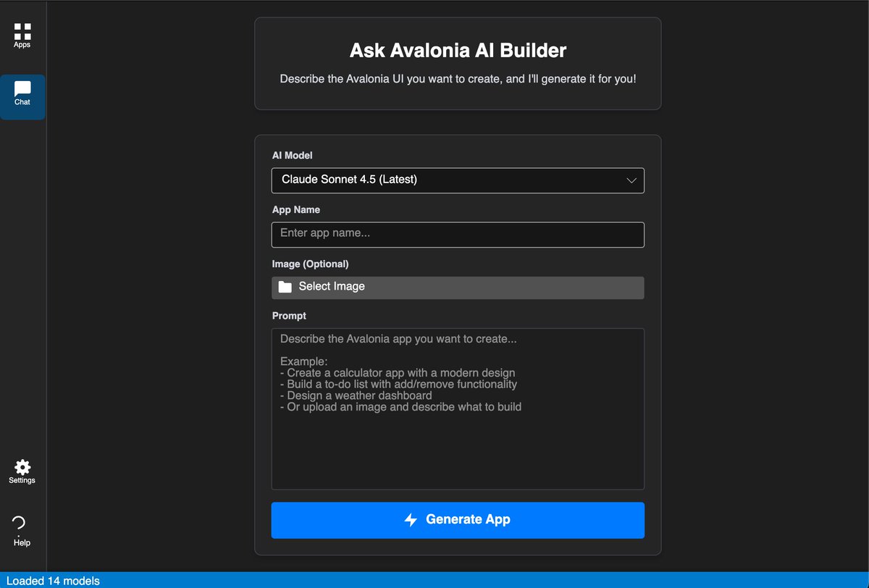This screenshot has width=869, height=588.
Task: Open Settings via the gear icon
Action: 22,467
